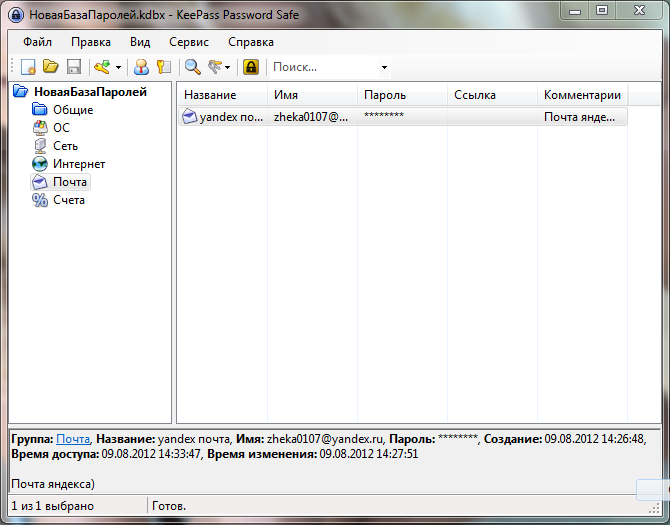Minimize the KeePass window

pos(575,11)
